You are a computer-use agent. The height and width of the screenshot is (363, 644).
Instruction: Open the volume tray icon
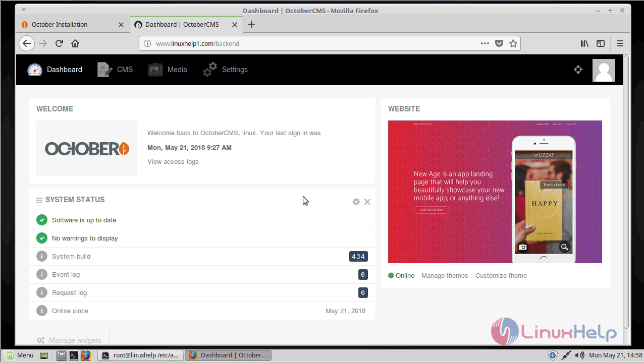tap(579, 355)
